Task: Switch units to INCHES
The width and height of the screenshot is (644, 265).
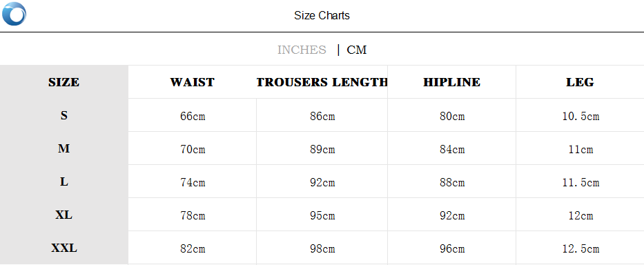Action: pos(302,50)
